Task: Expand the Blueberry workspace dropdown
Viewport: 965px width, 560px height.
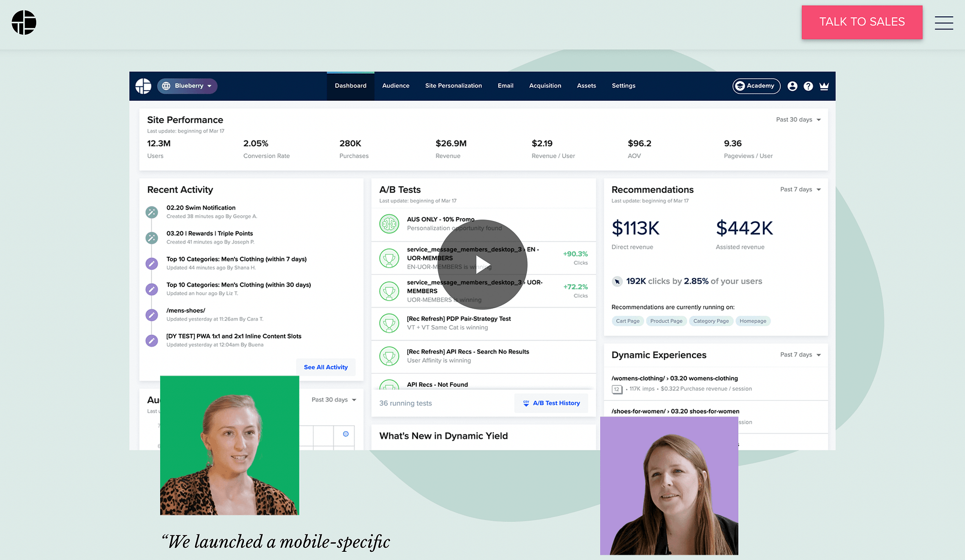Action: (187, 85)
